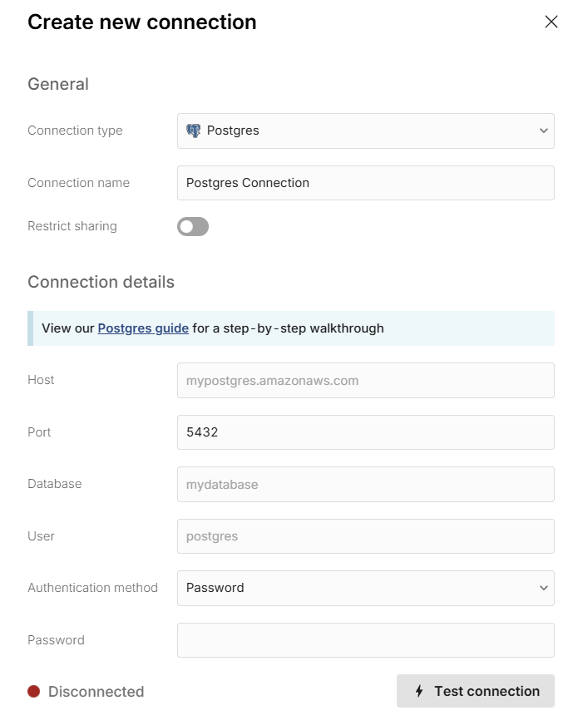Click the lightning bolt on Test connection

(418, 691)
